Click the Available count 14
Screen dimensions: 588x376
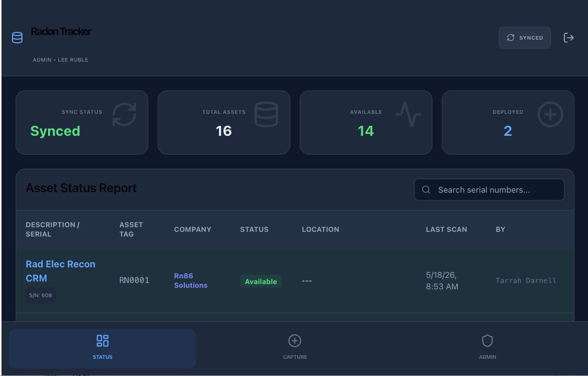click(366, 131)
